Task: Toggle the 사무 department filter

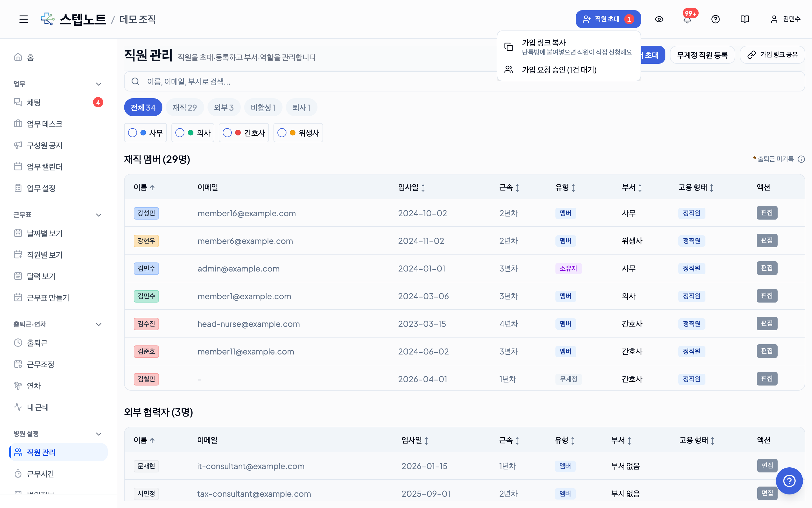Action: click(x=145, y=133)
